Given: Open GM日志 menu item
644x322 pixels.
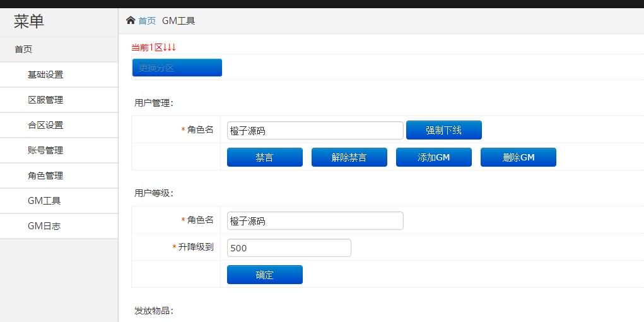Looking at the screenshot, I should (44, 226).
